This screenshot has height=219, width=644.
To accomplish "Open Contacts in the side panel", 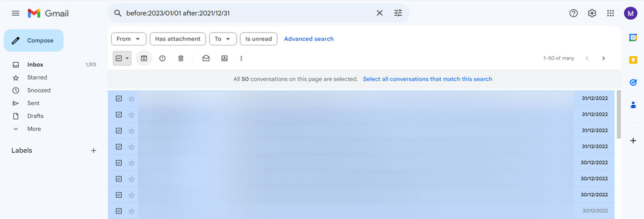I will click(633, 105).
